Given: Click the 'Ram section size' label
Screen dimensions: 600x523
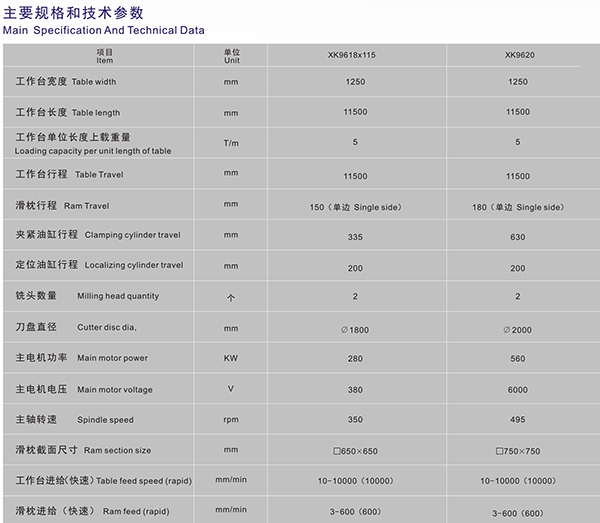Looking at the screenshot, I should [x=117, y=450].
